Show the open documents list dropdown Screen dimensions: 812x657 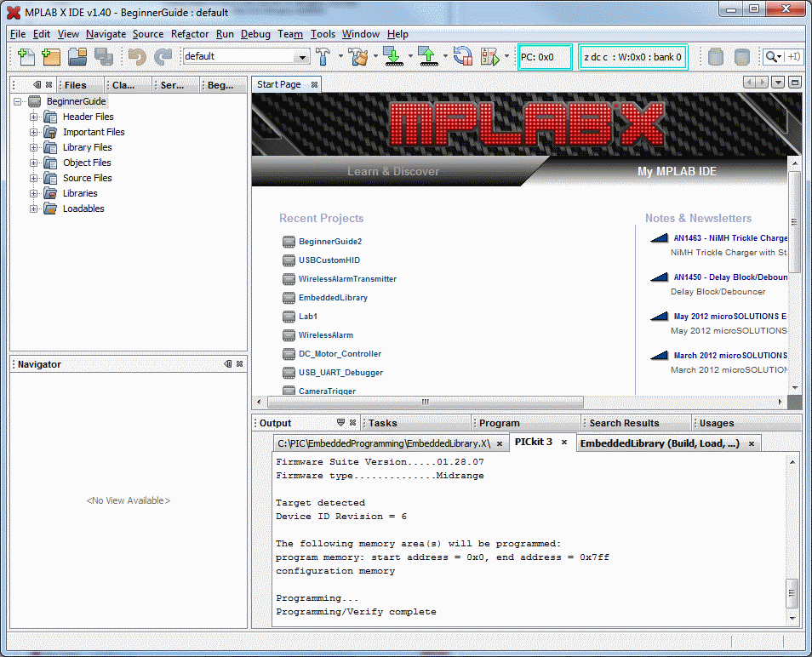[x=778, y=83]
